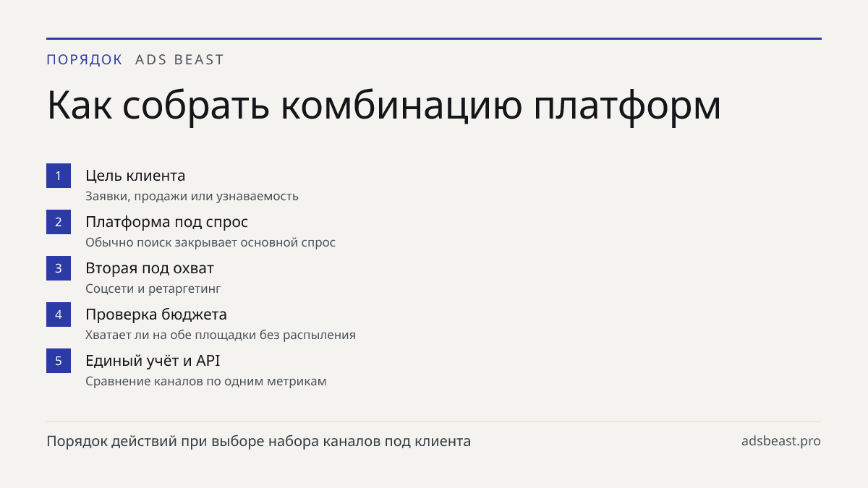Select the 'Проверка бюджета' step title

(x=156, y=314)
